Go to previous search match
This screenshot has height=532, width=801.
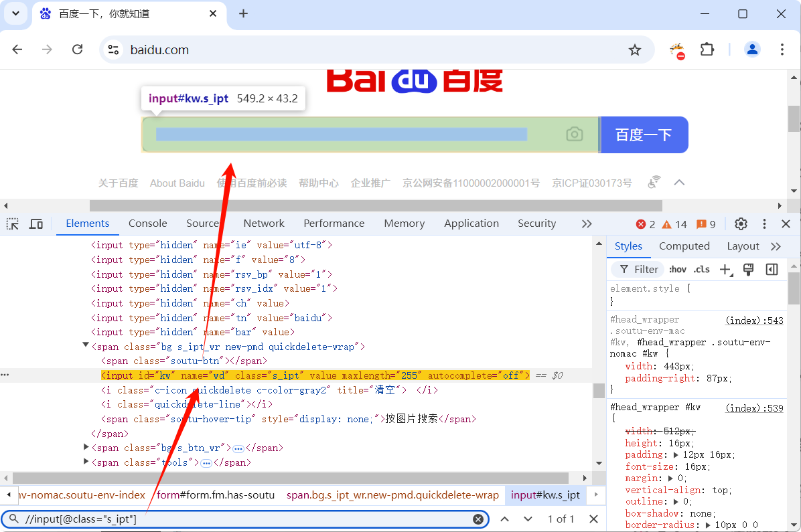505,519
